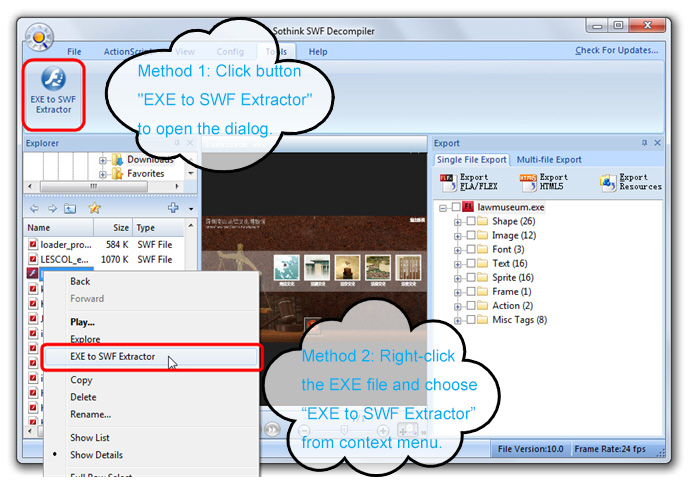
Task: Open the Help menu
Action: click(318, 52)
